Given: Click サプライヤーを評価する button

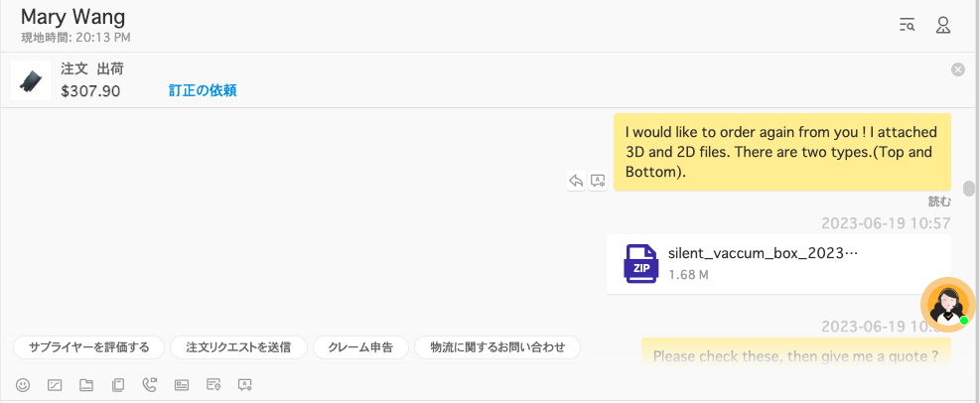Looking at the screenshot, I should click(x=88, y=347).
